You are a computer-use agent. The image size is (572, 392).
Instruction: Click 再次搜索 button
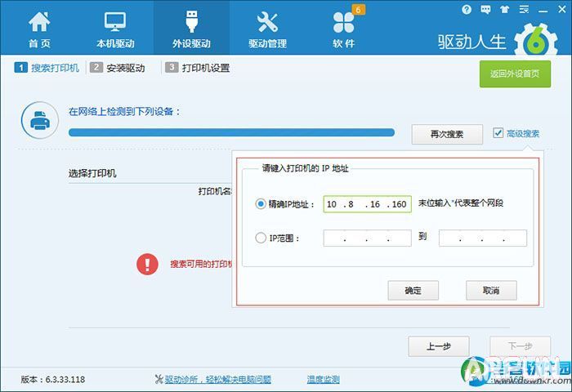[447, 134]
